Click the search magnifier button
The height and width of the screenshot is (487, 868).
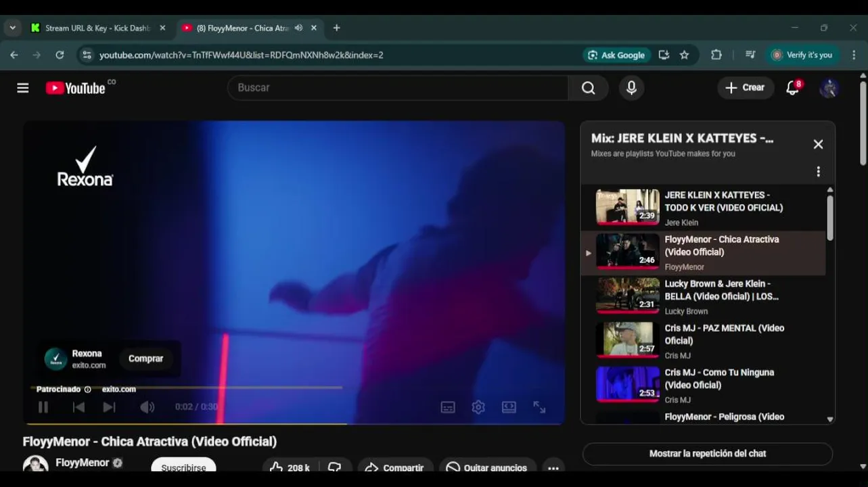point(589,88)
